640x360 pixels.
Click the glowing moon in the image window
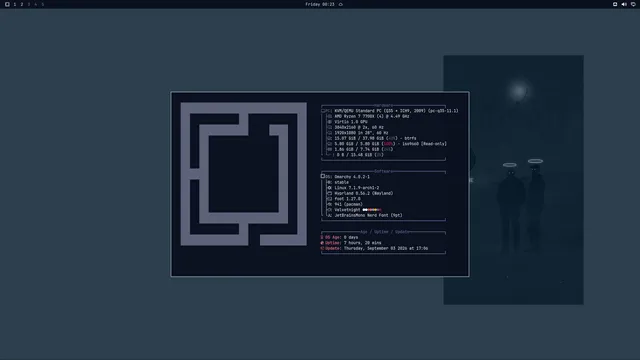(519, 91)
